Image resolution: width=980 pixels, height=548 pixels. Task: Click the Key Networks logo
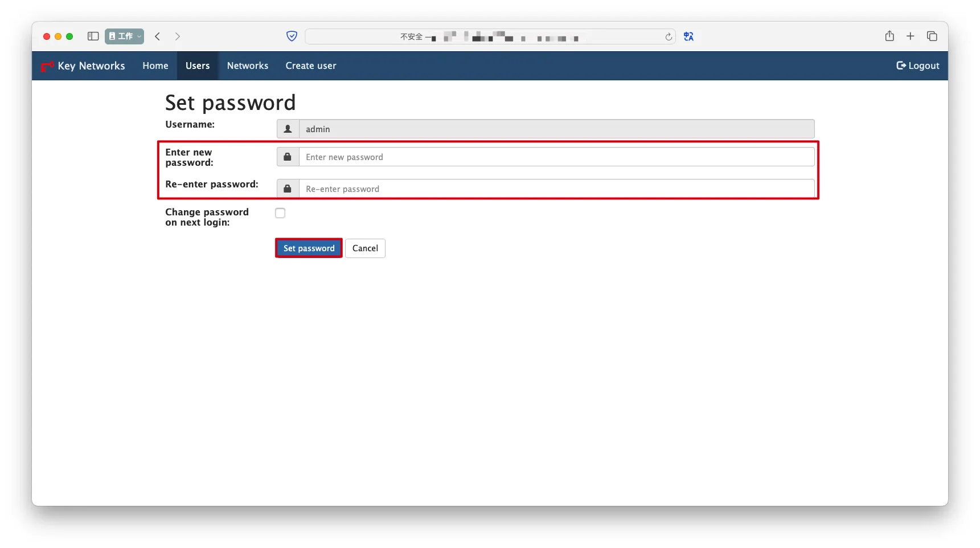point(83,66)
